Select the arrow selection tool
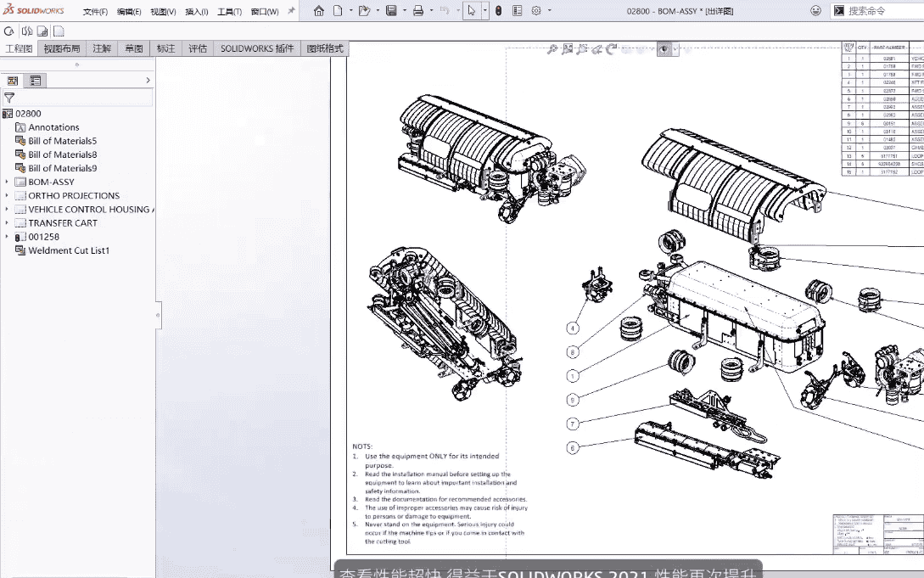This screenshot has width=924, height=578. tap(471, 11)
